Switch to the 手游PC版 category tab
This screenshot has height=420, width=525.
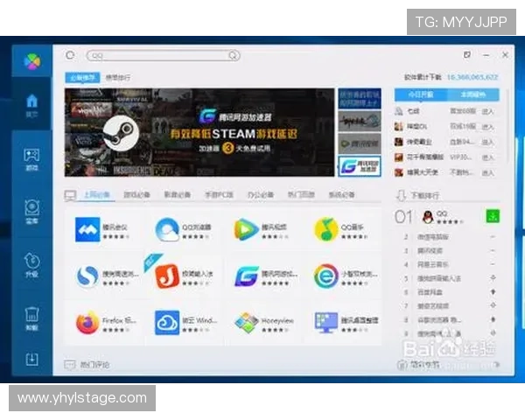pyautogui.click(x=219, y=194)
